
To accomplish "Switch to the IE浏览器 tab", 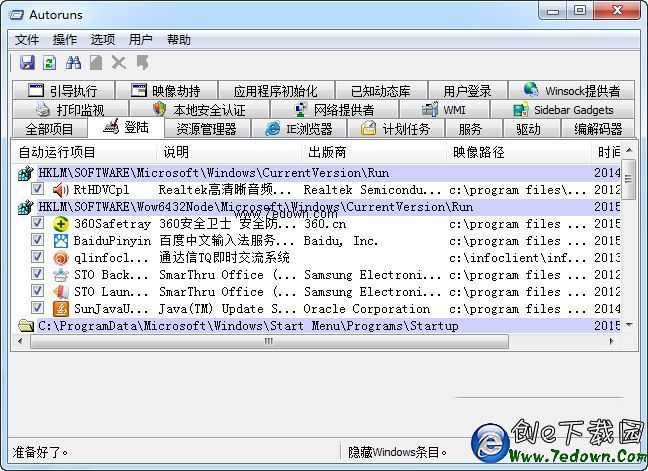I will pos(298,129).
